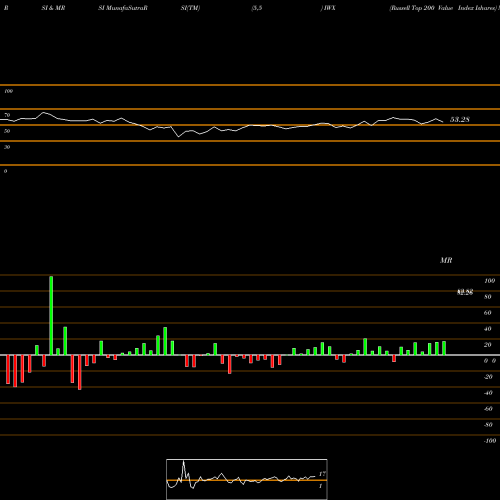Click the MR axis label -20
500x500 pixels.
pos(488,377)
